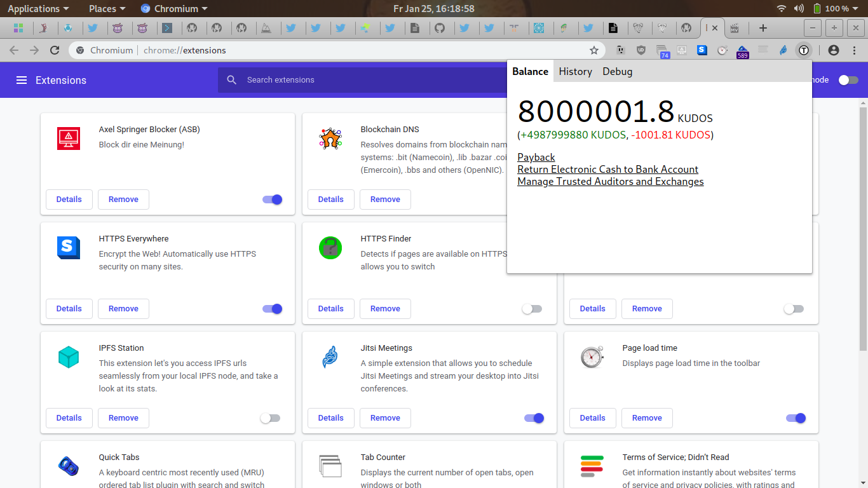868x488 pixels.
Task: Click the HTTPS Everywhere card's blue S icon
Action: 69,248
